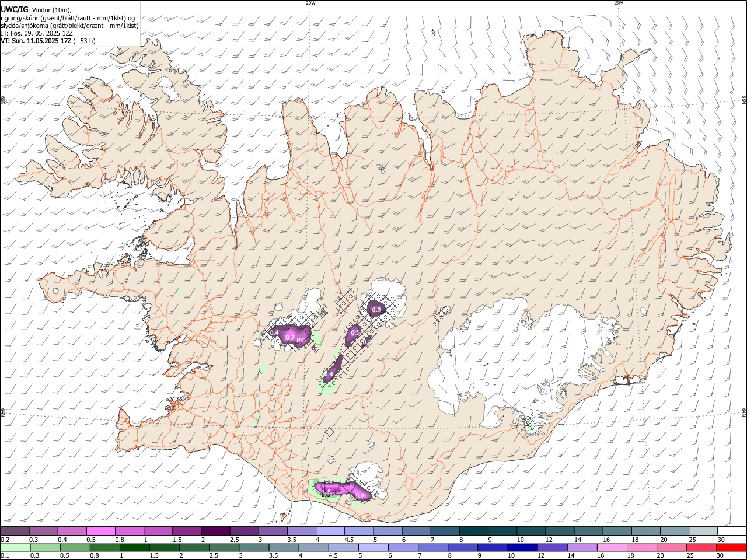Select the dark mauve 0.2 swatch in the upper legend
This screenshot has height=560, width=747.
click(15, 531)
